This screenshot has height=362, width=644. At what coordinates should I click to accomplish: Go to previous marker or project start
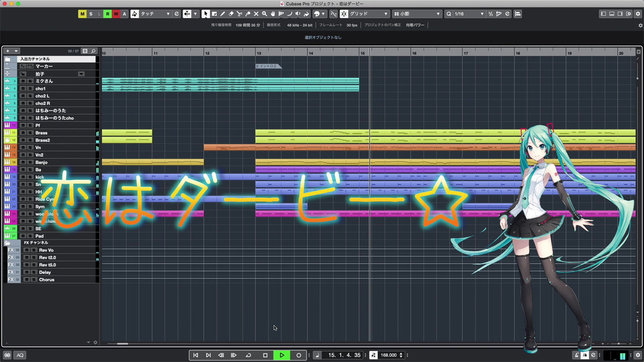coord(195,355)
